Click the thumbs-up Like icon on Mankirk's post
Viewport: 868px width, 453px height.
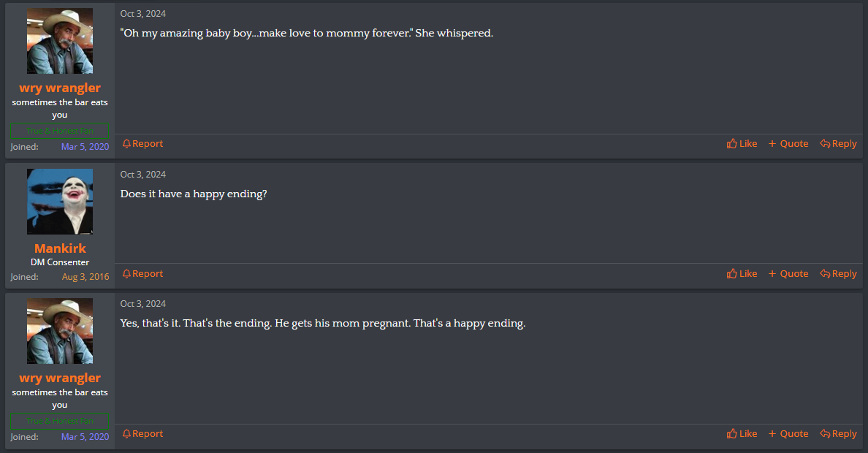[731, 274]
